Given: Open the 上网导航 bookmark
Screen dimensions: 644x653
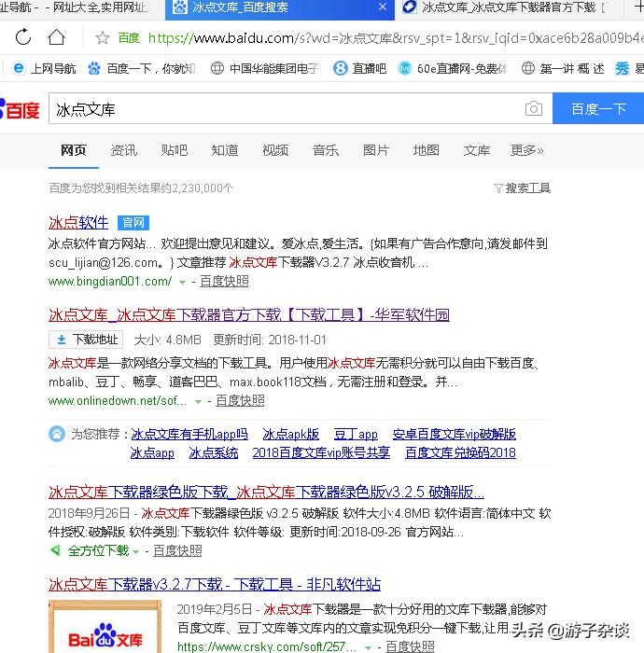Looking at the screenshot, I should 44,68.
